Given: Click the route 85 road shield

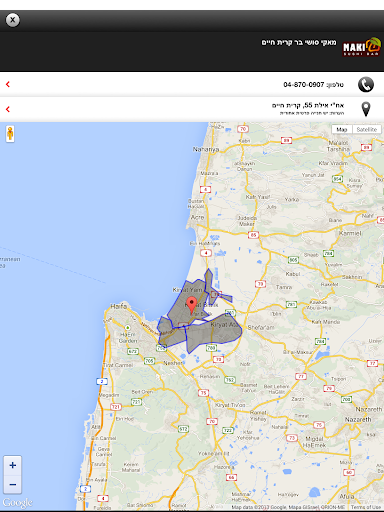Looking at the screenshot, I should pos(253,235).
